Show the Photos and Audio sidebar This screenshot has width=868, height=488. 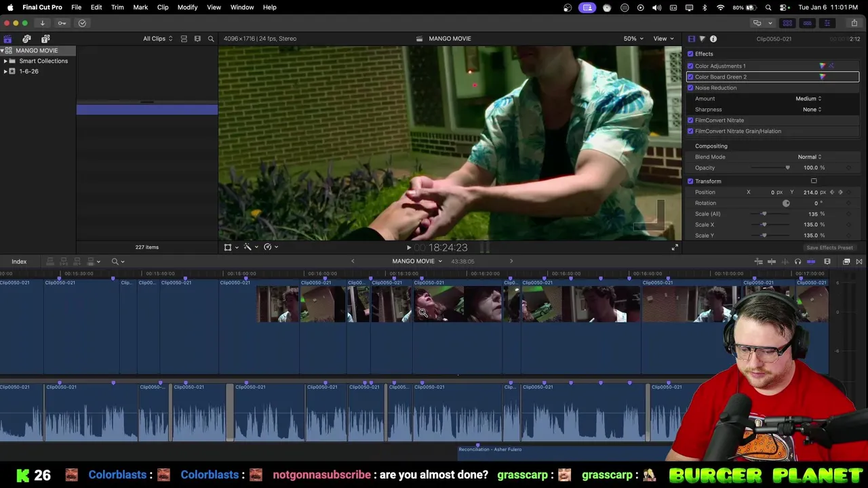tap(26, 39)
